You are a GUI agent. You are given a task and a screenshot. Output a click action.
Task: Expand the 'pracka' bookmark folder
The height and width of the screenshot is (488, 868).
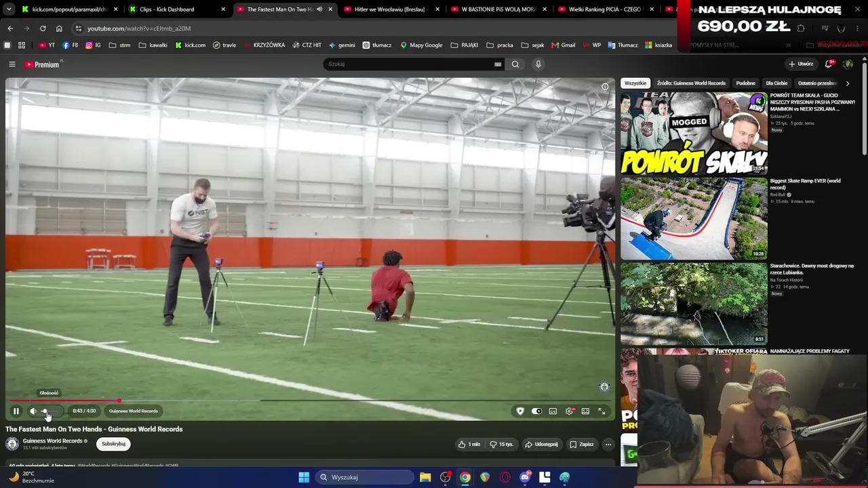(x=500, y=45)
